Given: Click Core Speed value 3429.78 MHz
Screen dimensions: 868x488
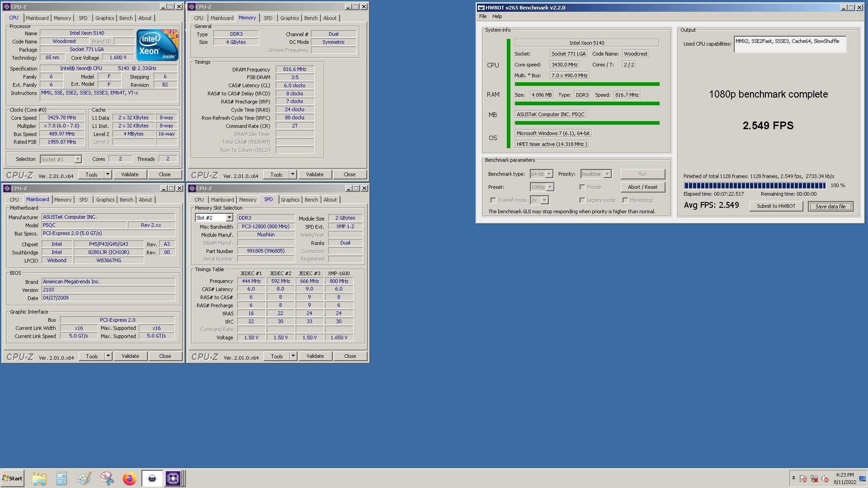Looking at the screenshot, I should pyautogui.click(x=62, y=117).
